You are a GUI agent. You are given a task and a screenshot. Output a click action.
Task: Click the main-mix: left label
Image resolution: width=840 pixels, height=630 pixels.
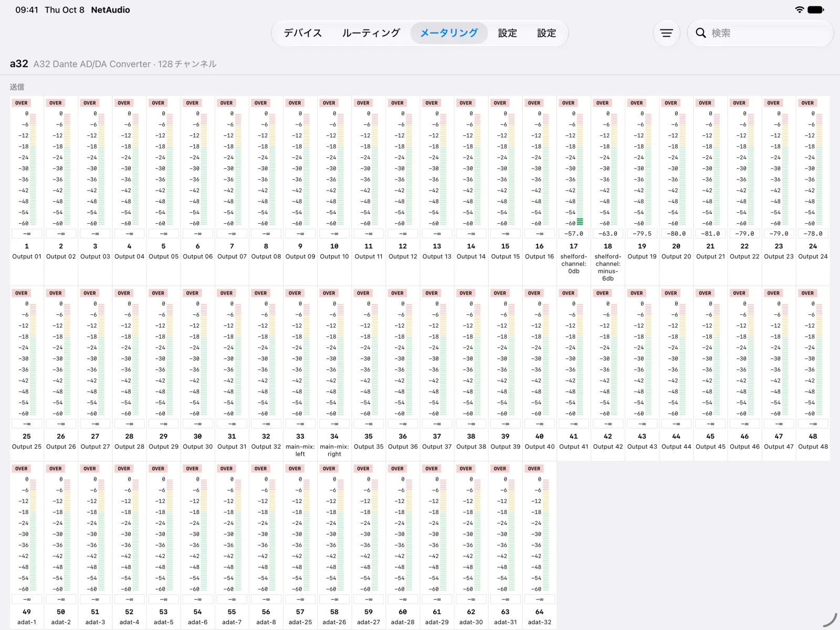(300, 450)
